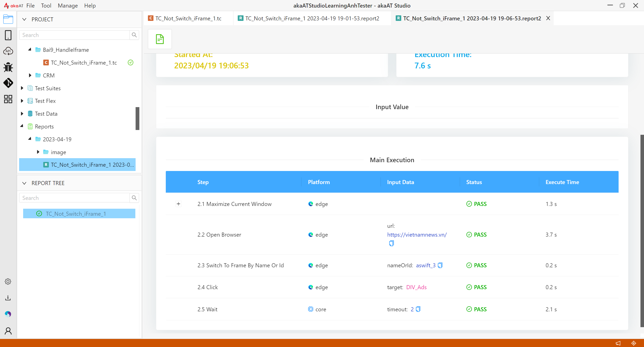The image size is (644, 347).
Task: Click the report page vertical scrollbar
Action: [642, 231]
